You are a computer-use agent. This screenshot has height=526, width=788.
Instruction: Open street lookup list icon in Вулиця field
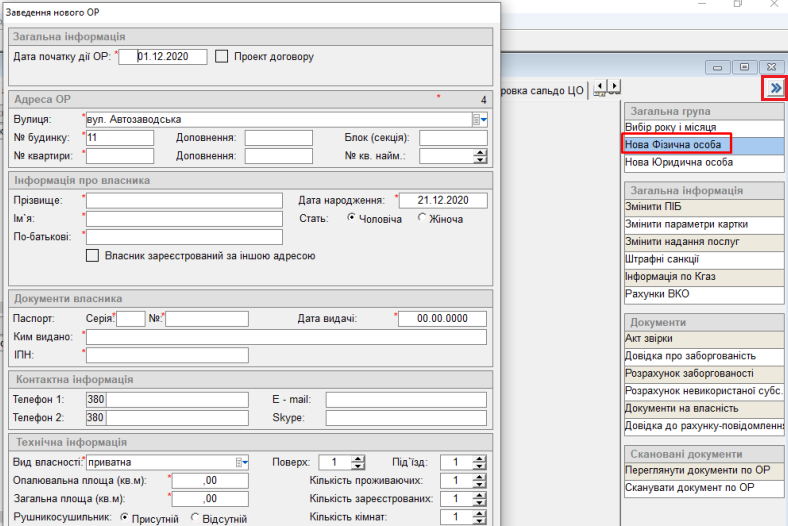point(476,120)
